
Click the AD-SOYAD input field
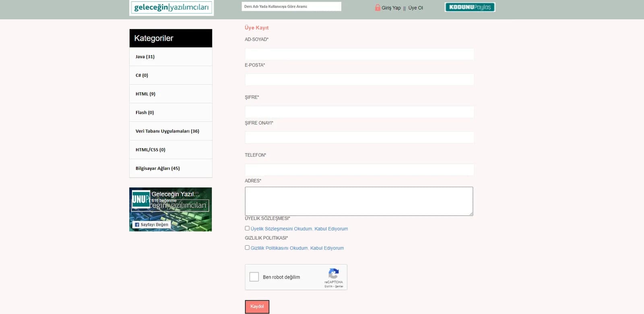(x=359, y=54)
